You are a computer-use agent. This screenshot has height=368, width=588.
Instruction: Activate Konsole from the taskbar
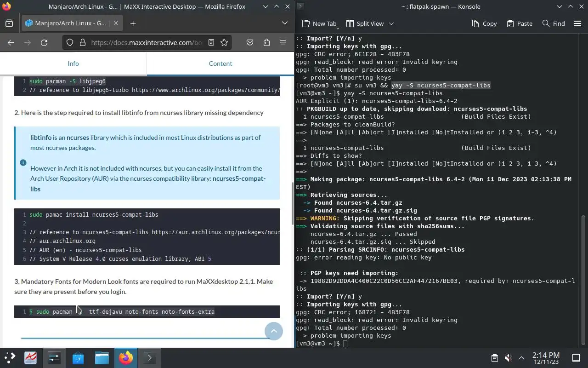pos(150,357)
